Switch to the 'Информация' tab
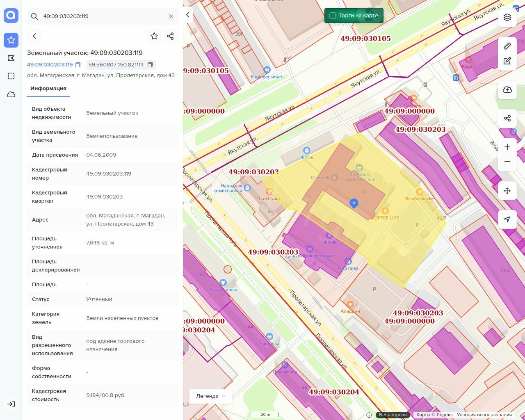This screenshot has height=420, width=525. 48,89
